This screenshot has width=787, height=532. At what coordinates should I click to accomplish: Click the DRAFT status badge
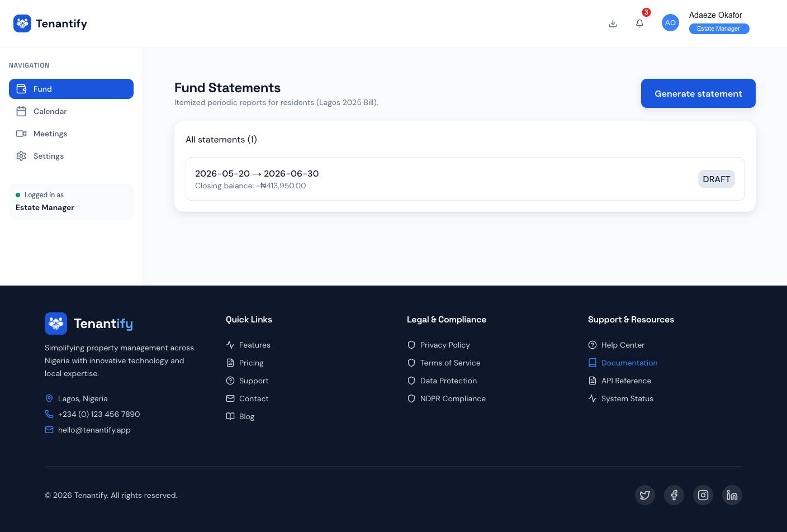[x=717, y=179]
